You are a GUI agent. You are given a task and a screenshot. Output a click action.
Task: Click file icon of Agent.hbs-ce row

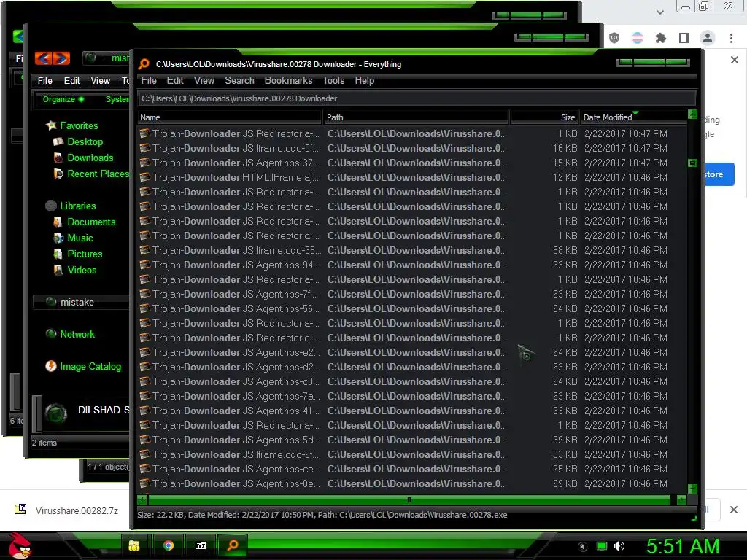(x=145, y=469)
